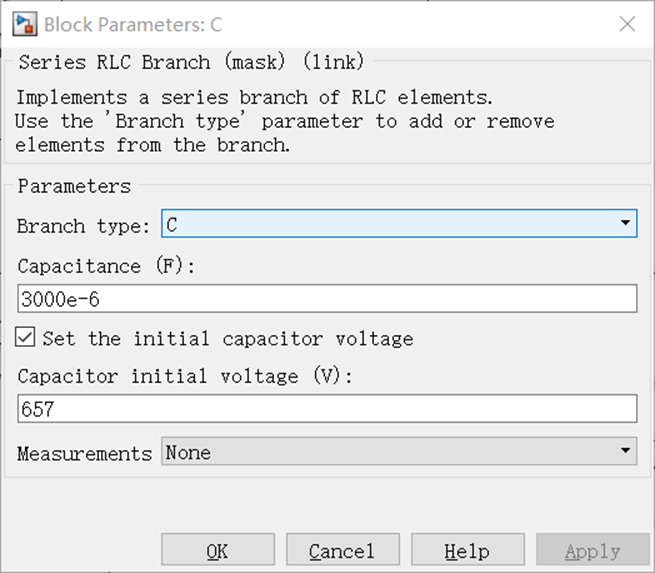Open Help for this block
This screenshot has width=655, height=573.
coord(467,551)
